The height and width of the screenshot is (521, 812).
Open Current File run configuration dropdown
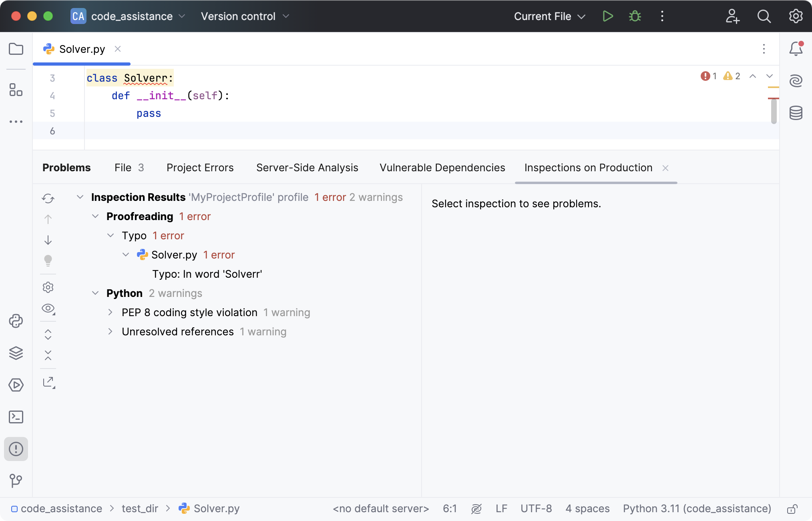pos(549,16)
